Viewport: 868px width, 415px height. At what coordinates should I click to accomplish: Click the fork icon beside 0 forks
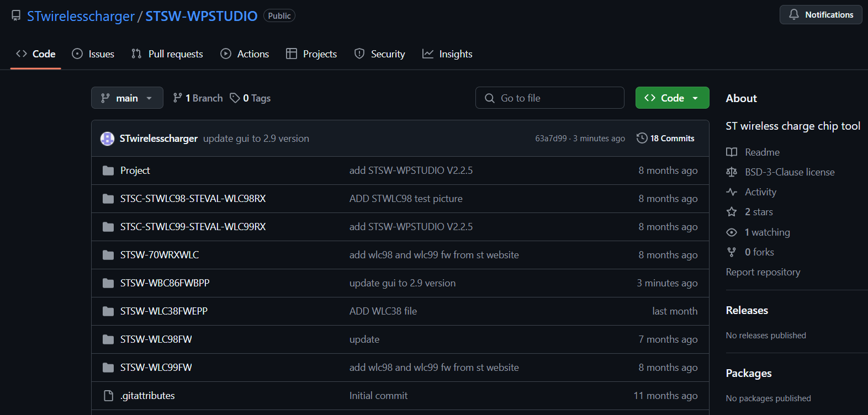(732, 252)
